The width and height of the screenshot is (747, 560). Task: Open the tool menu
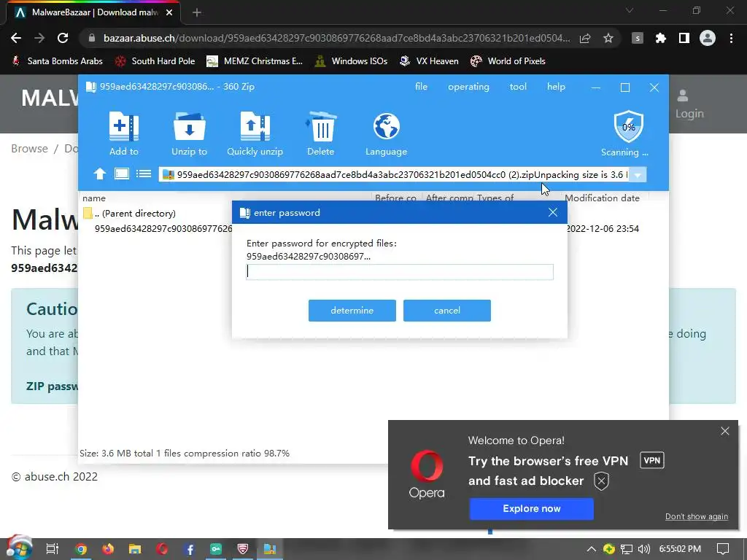click(518, 87)
